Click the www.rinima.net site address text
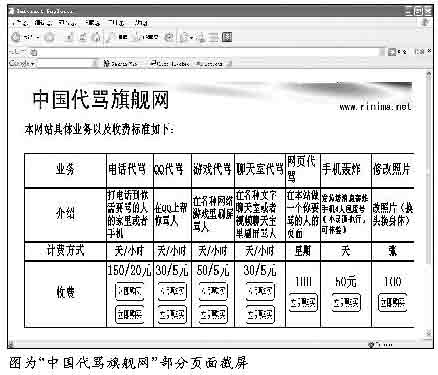The height and width of the screenshot is (375, 438). (375, 107)
